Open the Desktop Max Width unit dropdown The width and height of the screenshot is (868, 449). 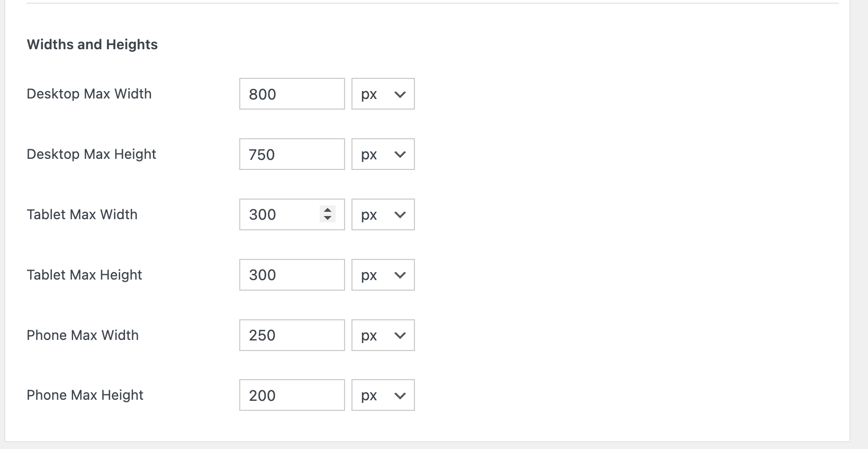[383, 94]
